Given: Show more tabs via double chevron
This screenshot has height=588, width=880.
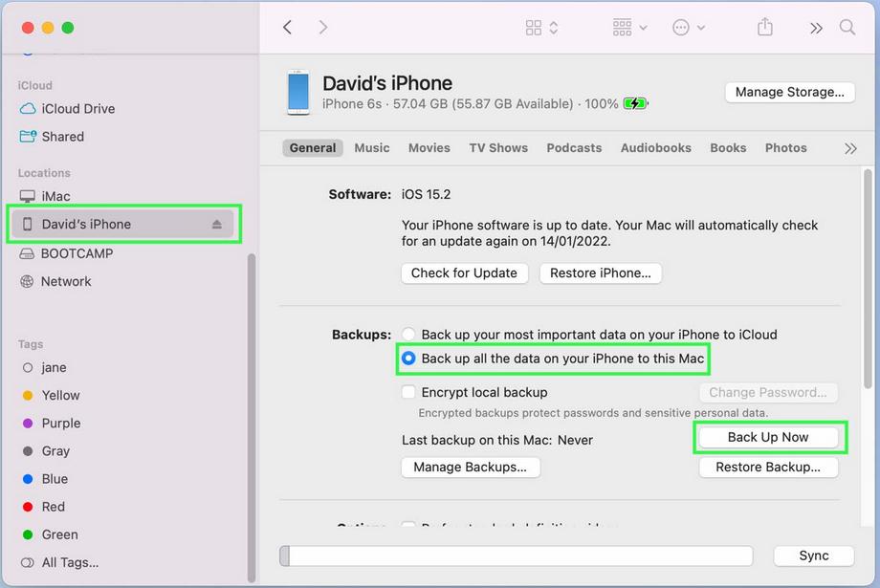Looking at the screenshot, I should 850,149.
